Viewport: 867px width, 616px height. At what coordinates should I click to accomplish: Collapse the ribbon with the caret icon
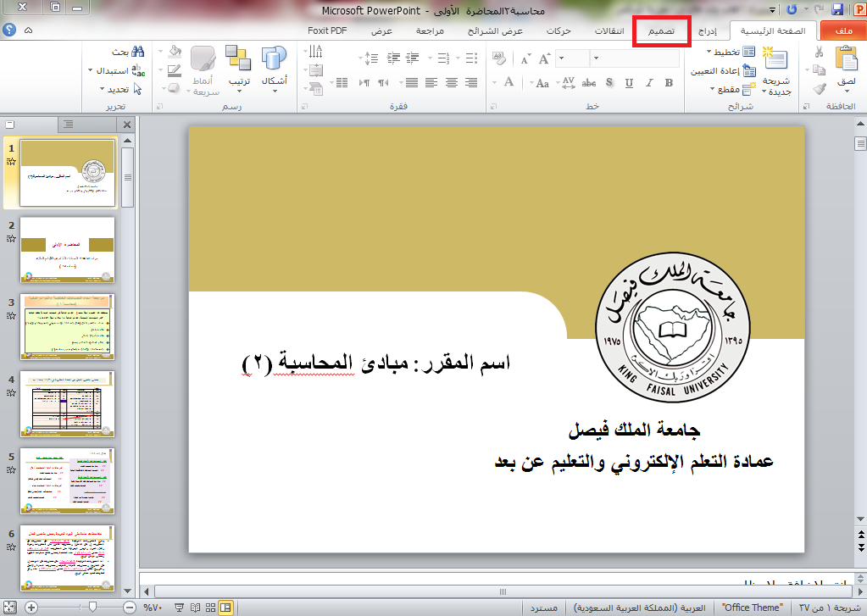pos(29,31)
